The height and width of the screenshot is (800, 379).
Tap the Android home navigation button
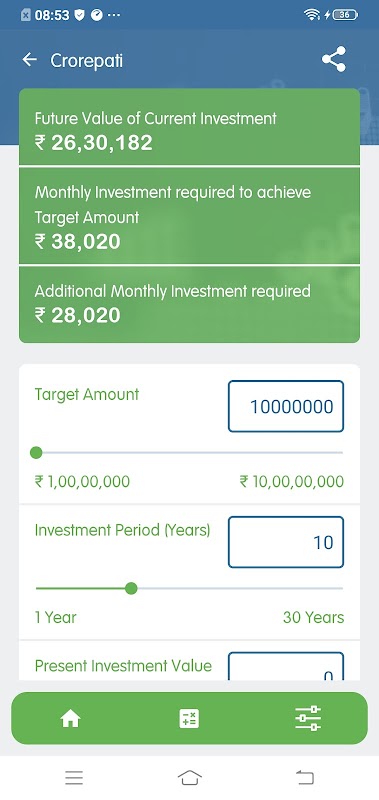(190, 778)
